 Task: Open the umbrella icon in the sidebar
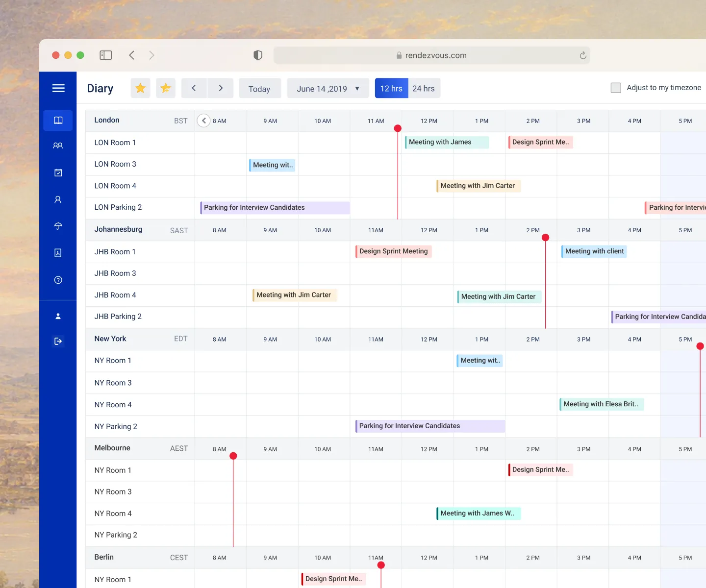coord(58,226)
